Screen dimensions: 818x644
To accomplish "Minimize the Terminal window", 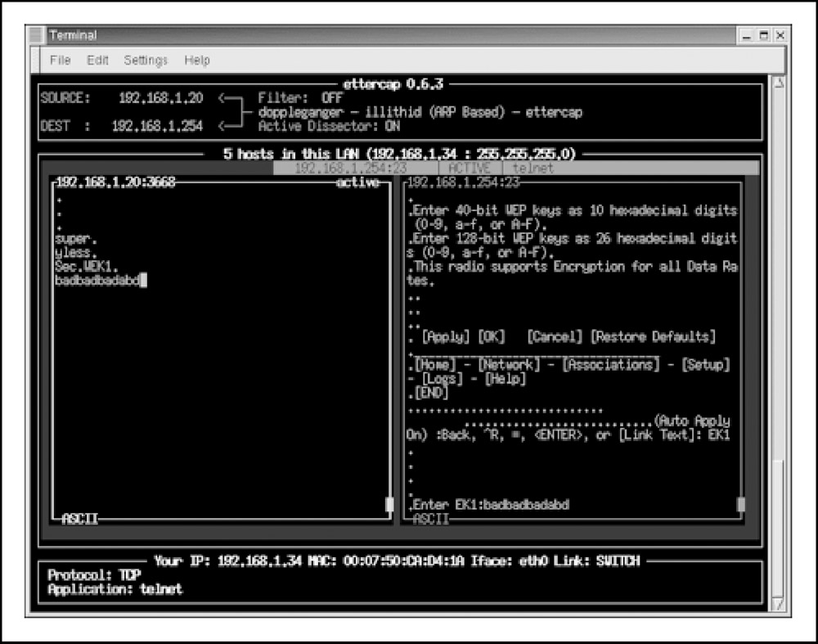I will coord(747,35).
